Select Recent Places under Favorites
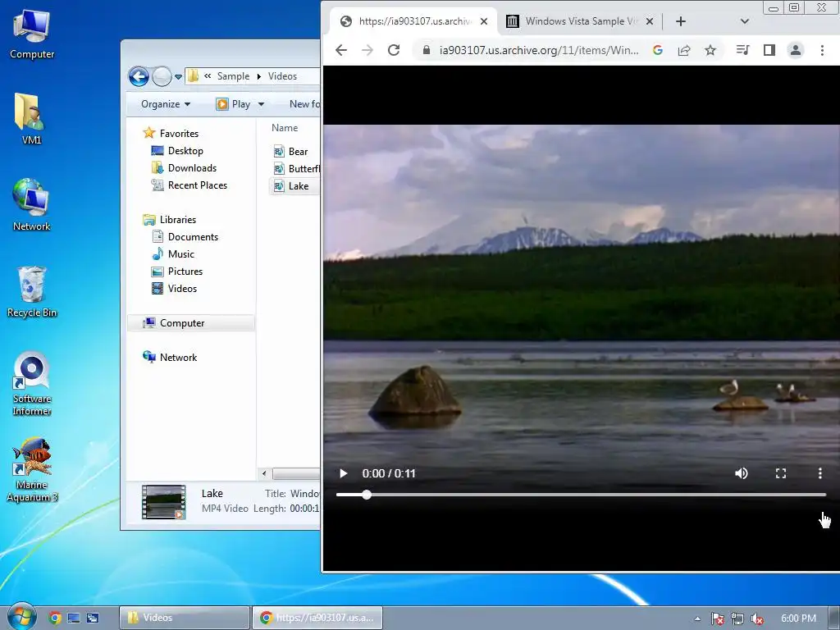This screenshot has width=840, height=630. [189, 185]
